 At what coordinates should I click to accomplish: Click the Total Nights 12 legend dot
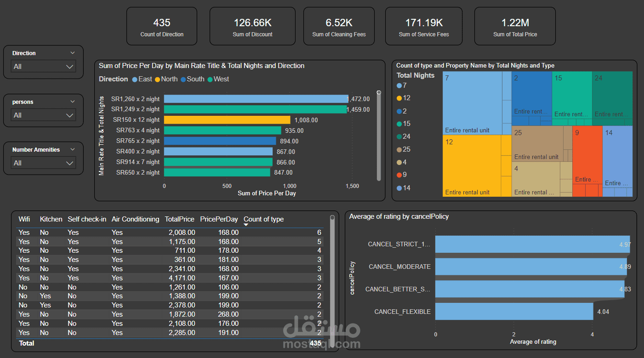coord(399,98)
